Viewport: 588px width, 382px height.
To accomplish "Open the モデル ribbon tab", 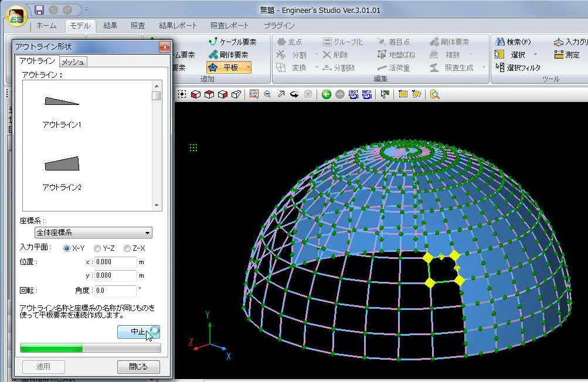I will point(80,26).
